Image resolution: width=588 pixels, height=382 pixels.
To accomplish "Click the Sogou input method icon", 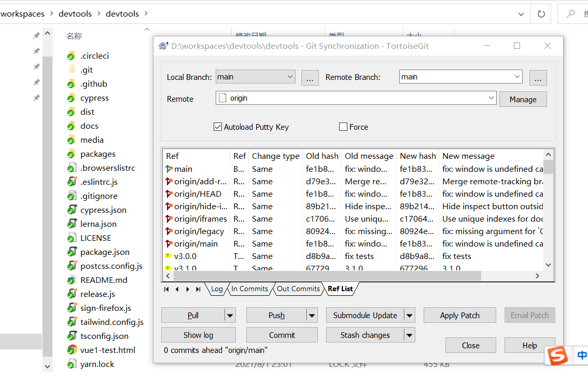I will pyautogui.click(x=557, y=356).
